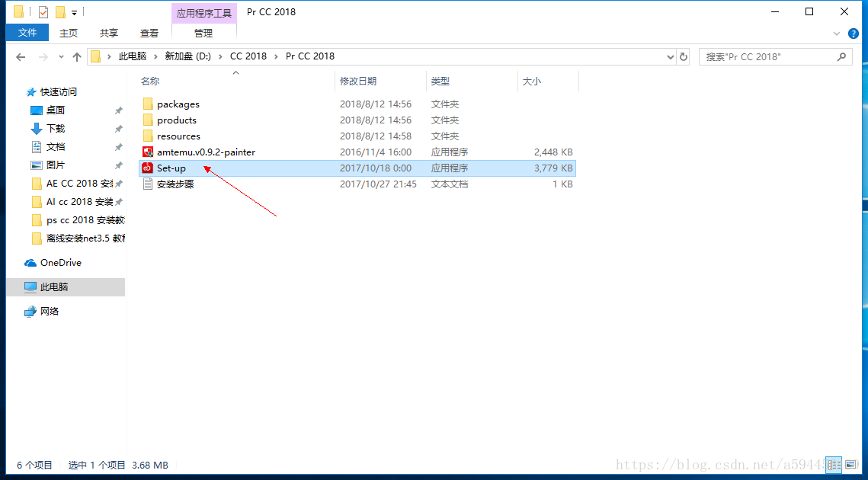
Task: Select OneDrive in navigation pane
Action: click(60, 262)
